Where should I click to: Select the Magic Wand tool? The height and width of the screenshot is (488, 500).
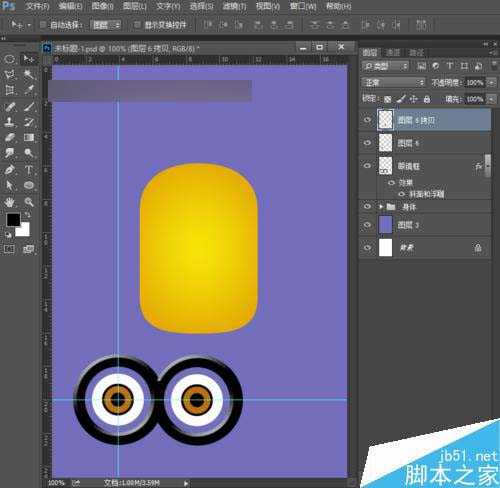(29, 74)
